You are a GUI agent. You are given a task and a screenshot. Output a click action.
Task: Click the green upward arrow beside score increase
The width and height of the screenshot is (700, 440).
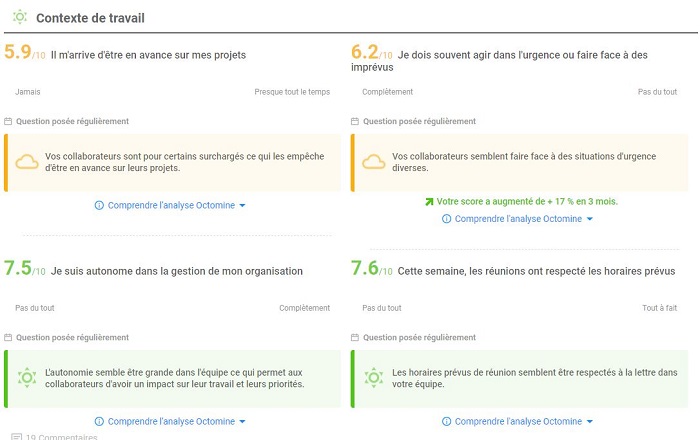429,201
